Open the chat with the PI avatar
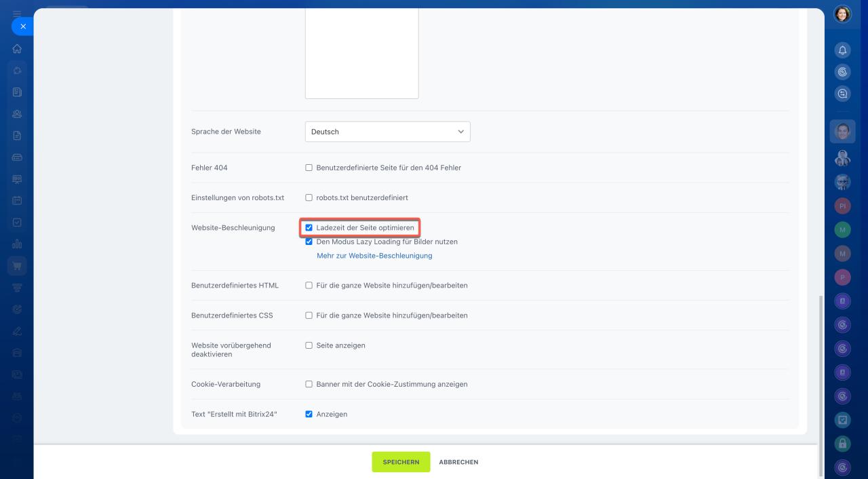Screen dimensions: 868x479 pyautogui.click(x=842, y=206)
